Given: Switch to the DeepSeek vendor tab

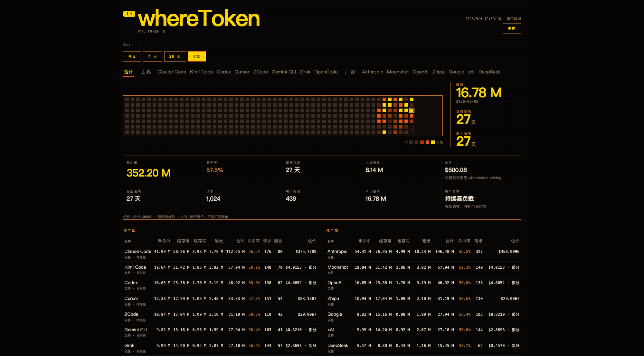Looking at the screenshot, I should coord(489,72).
